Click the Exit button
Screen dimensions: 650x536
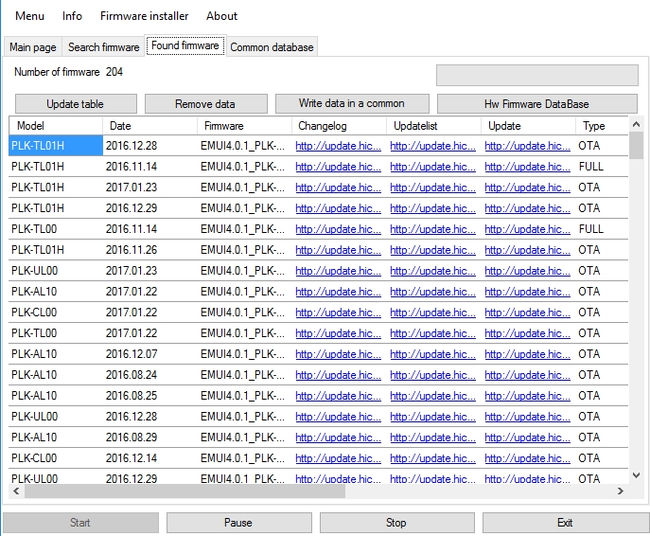[565, 522]
